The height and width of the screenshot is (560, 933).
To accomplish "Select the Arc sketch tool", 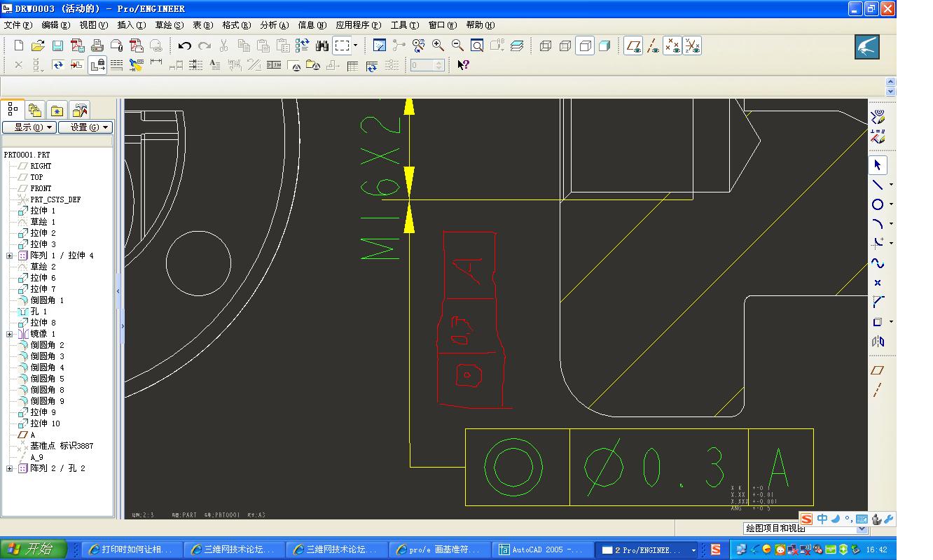I will 877,224.
